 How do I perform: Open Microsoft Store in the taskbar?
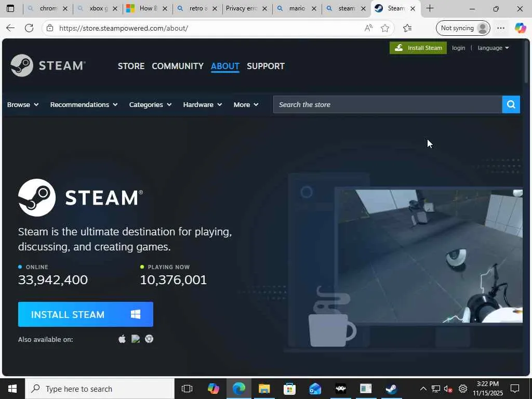pos(289,389)
